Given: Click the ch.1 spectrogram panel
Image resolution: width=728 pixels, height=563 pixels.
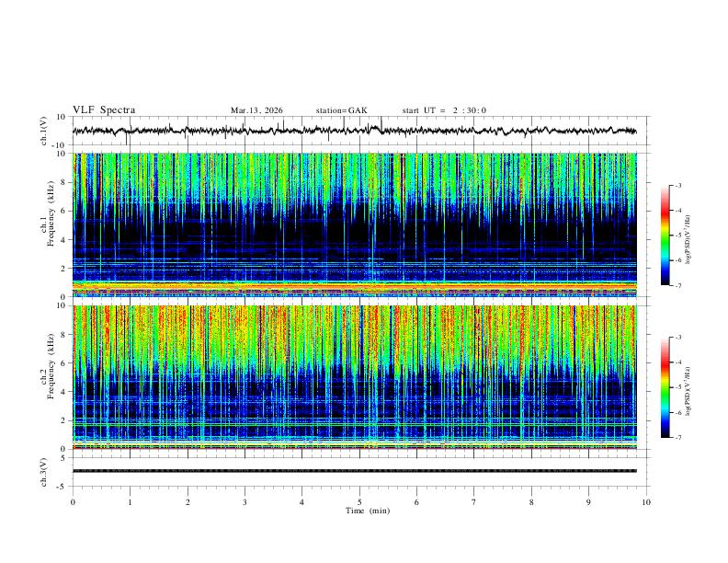Looking at the screenshot, I should (355, 224).
